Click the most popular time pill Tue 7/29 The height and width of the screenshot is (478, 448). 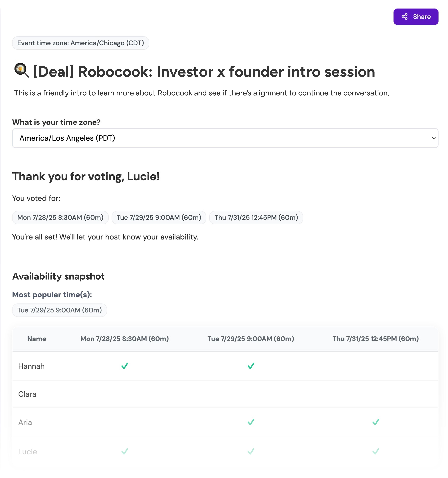point(59,310)
